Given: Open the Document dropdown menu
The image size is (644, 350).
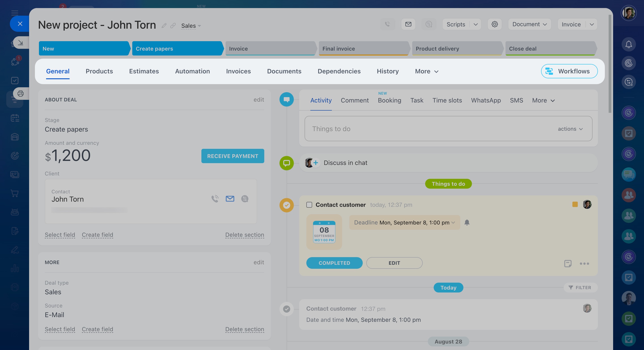Looking at the screenshot, I should [x=529, y=24].
